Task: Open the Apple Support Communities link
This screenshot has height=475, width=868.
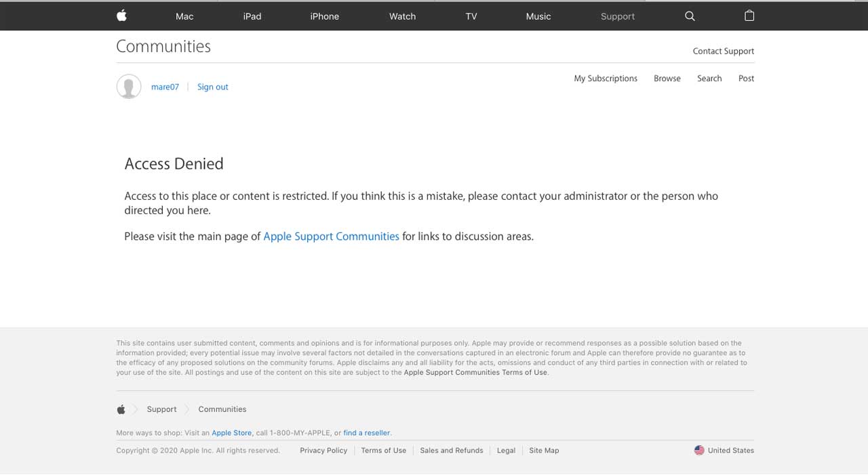Action: coord(331,236)
